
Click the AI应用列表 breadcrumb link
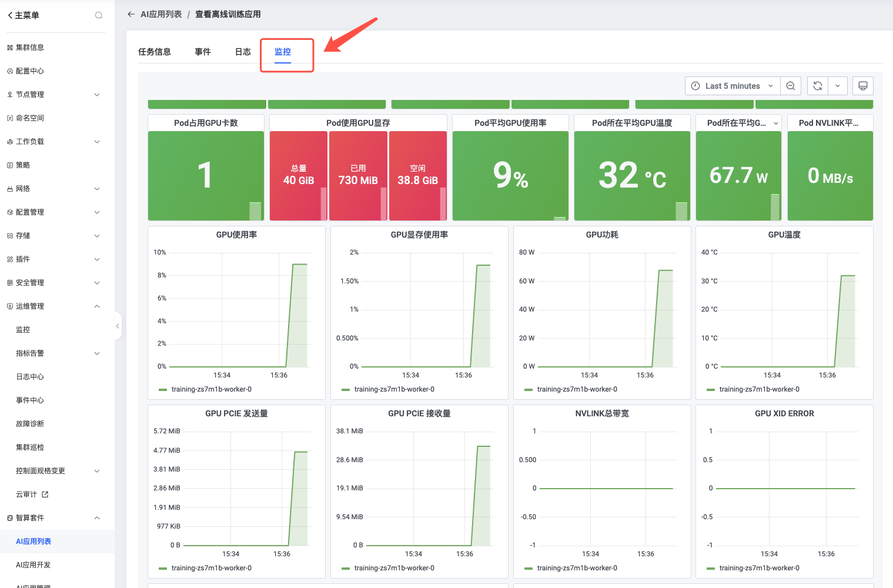click(161, 14)
